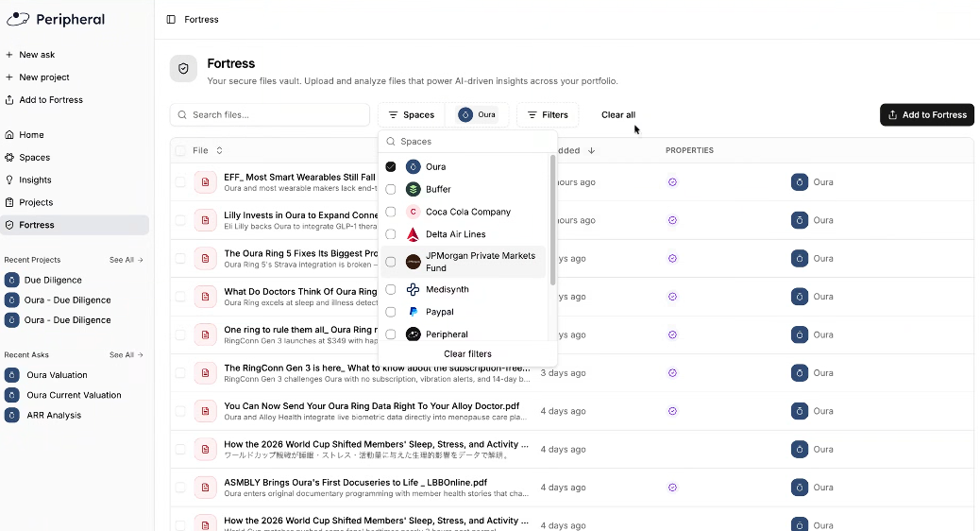The height and width of the screenshot is (531, 980).
Task: Click the Spaces dropdown list scrollbar
Action: (x=552, y=220)
